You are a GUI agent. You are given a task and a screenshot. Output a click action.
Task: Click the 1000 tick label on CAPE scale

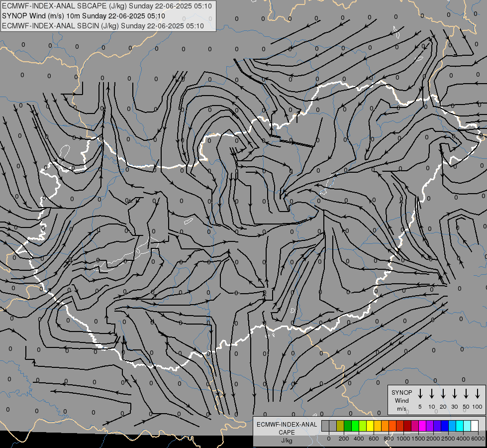click(x=403, y=439)
